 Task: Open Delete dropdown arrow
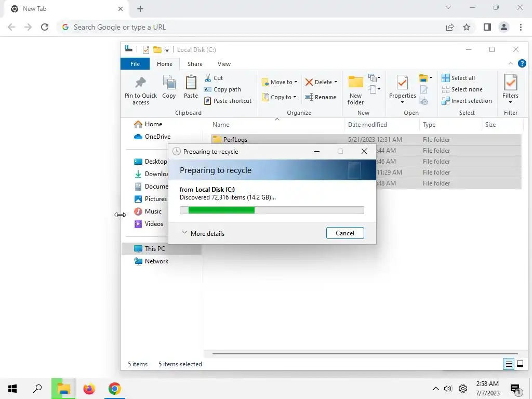(336, 82)
